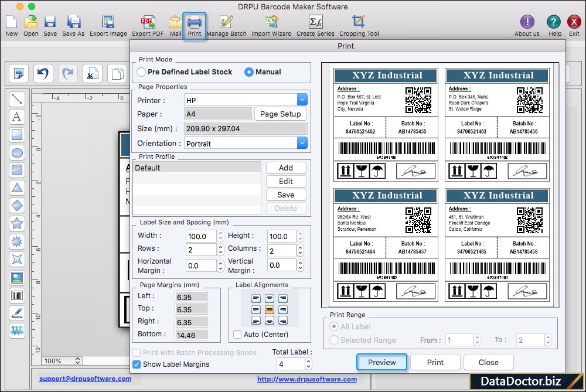586x392 pixels.
Task: Click the Height value stepper
Action: 300,236
